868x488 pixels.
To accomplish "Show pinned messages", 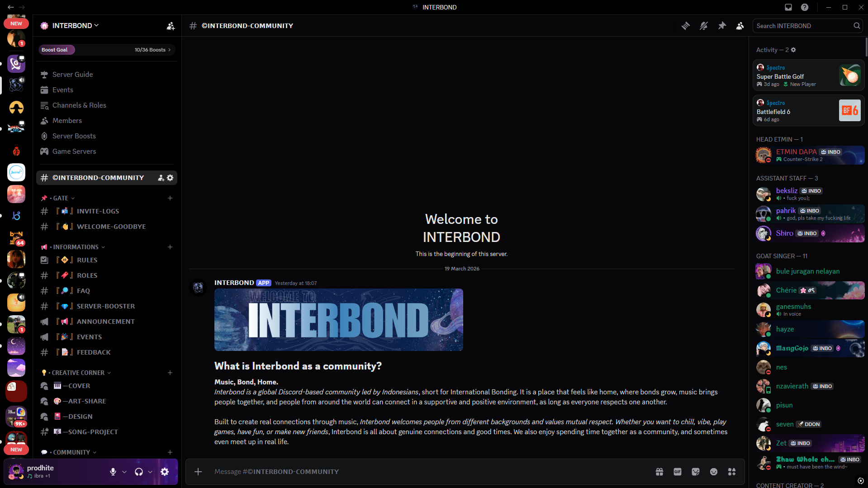I will pos(722,26).
